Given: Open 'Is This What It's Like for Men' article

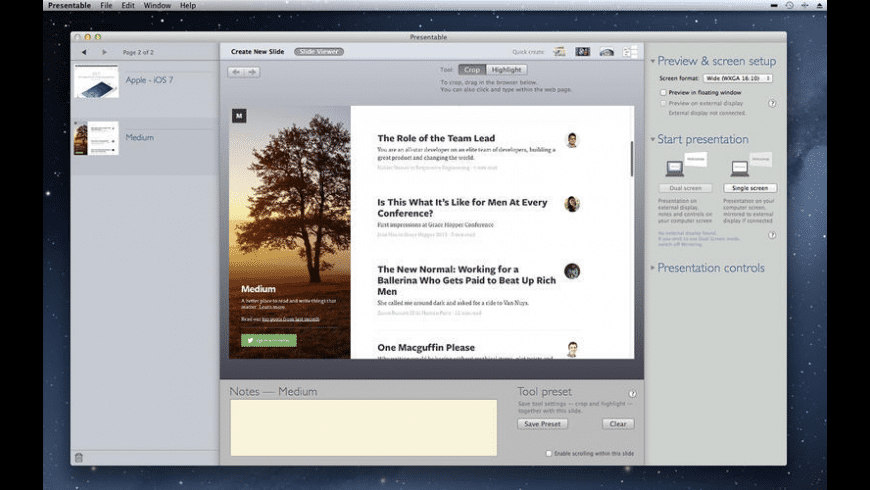Looking at the screenshot, I should 462,208.
